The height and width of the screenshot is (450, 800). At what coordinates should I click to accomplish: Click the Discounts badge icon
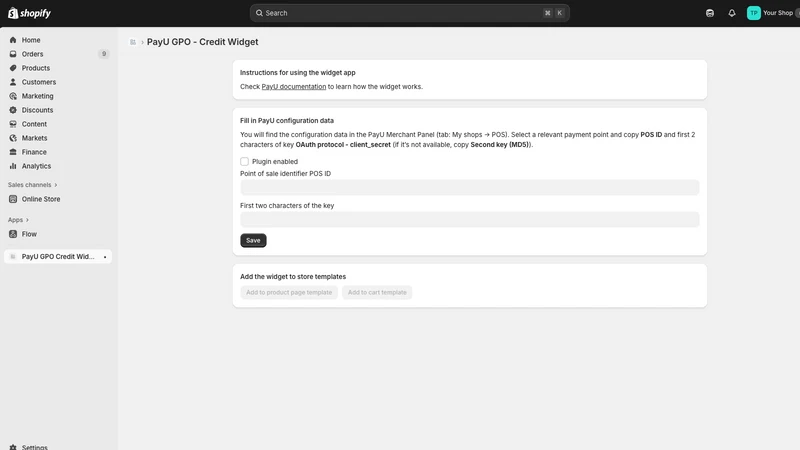point(13,110)
